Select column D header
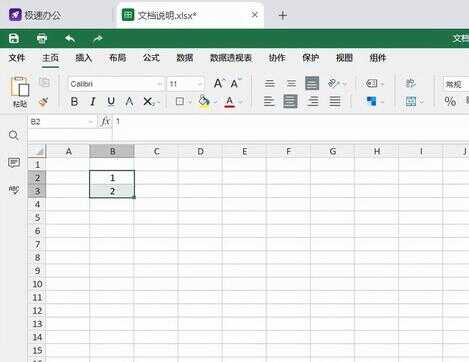 tap(200, 151)
